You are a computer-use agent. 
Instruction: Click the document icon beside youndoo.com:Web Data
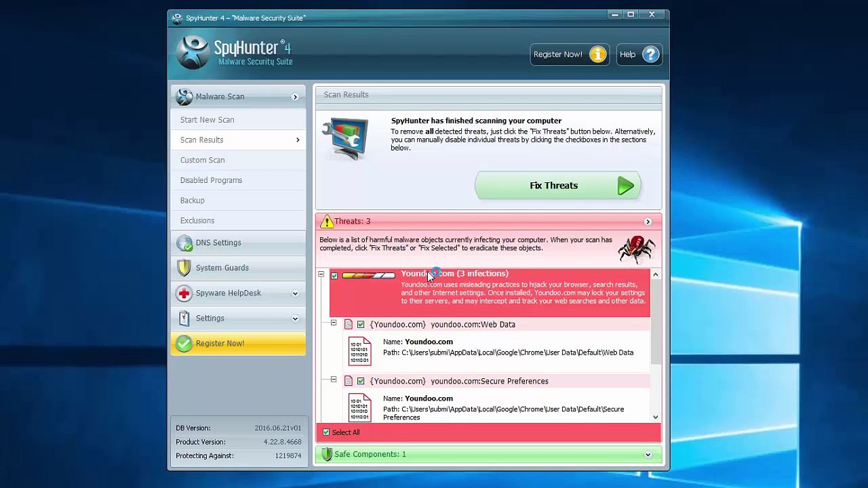(x=349, y=325)
